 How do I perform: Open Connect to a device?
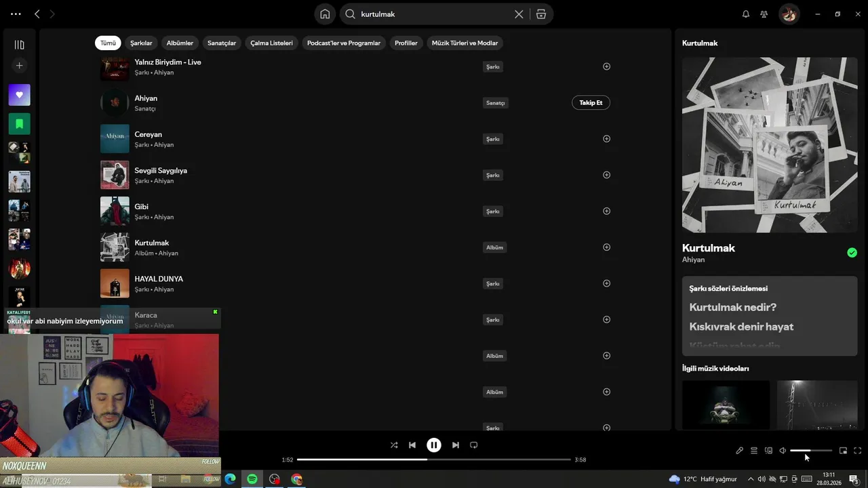[x=768, y=451]
